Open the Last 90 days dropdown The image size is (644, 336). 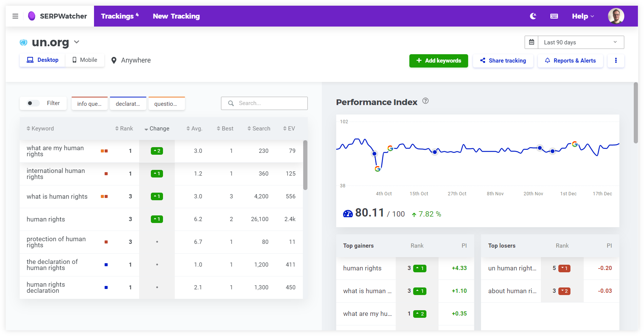(580, 42)
